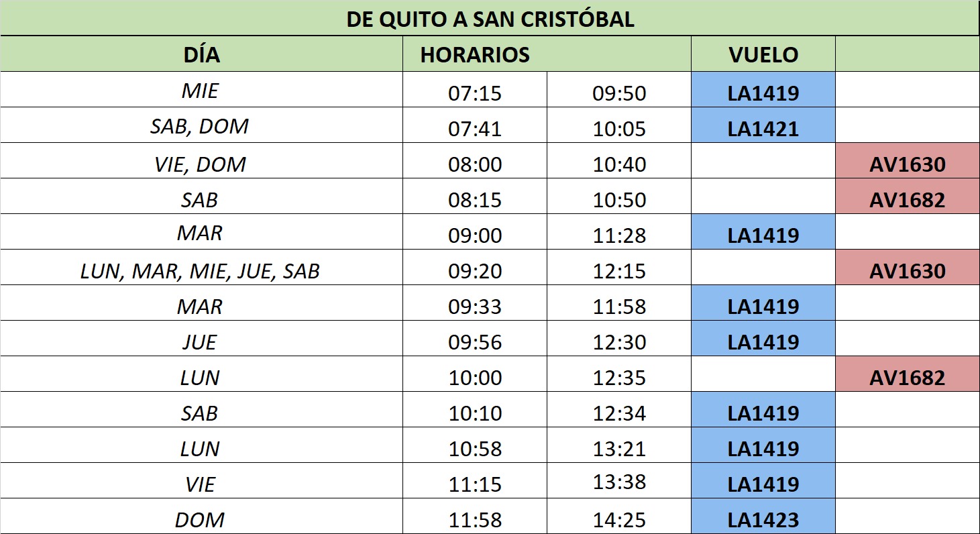Select the "SAB, DOM" day cell

(200, 127)
